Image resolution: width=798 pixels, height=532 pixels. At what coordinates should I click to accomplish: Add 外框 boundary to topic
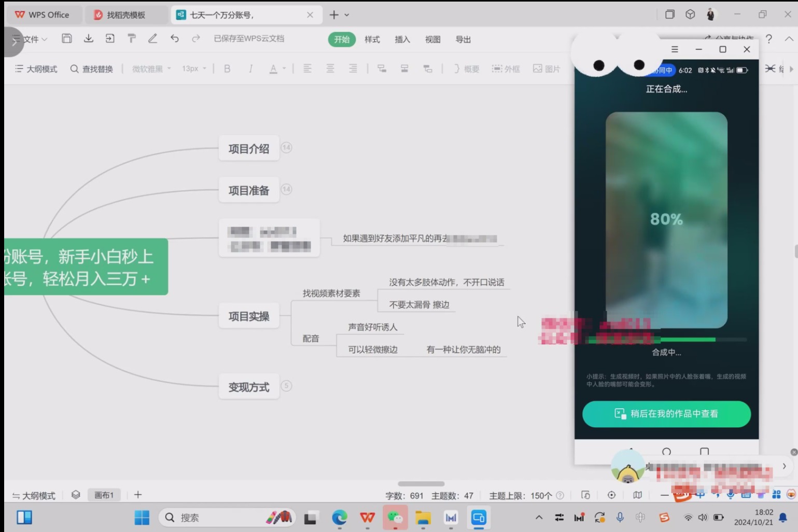click(x=506, y=68)
